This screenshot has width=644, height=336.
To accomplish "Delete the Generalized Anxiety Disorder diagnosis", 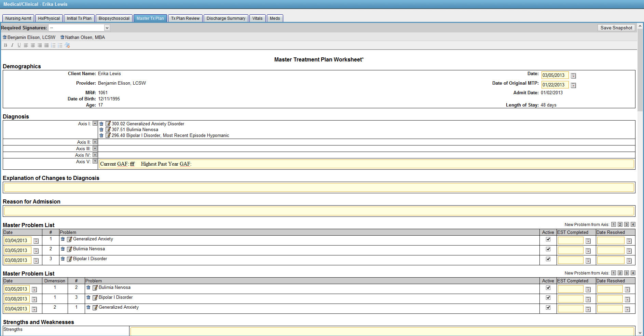I will point(101,124).
